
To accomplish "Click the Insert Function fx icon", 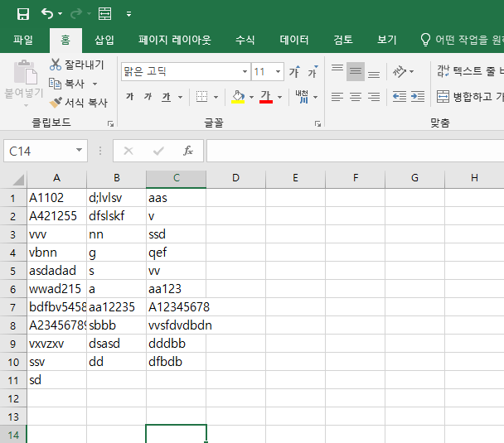I will click(x=188, y=151).
